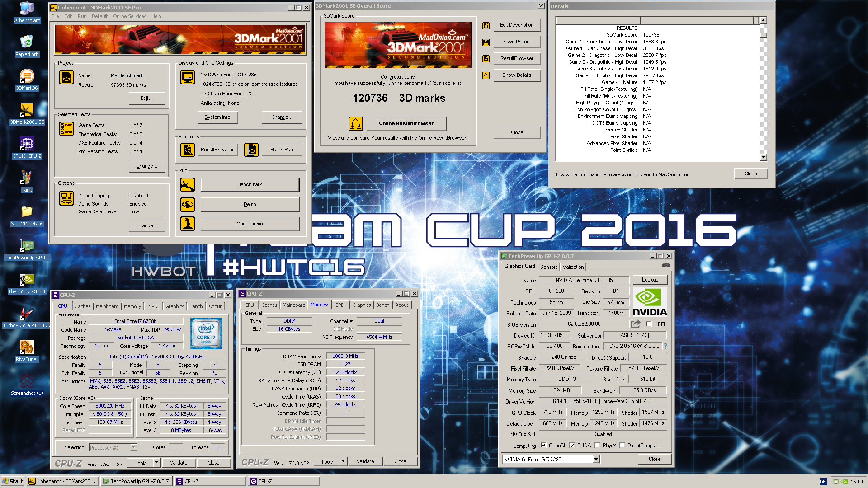Launch the 3DMark2001 SE desktop shortcut

click(27, 113)
